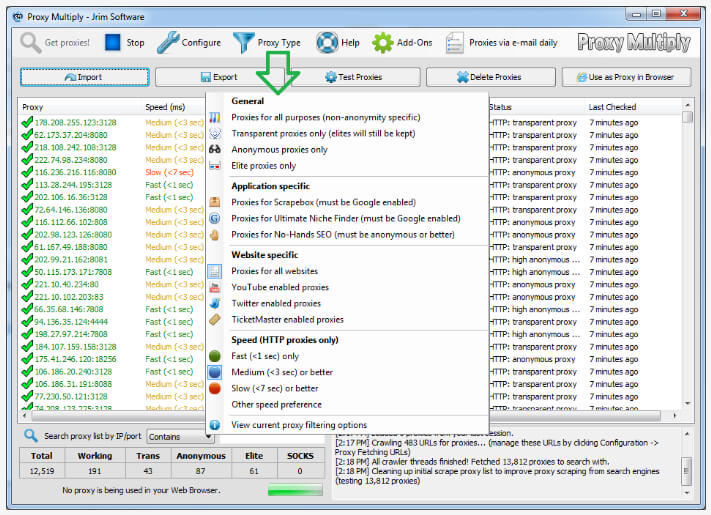Viewport: 711px width, 515px height.
Task: Select proxy row 202.106.16.36:3128
Action: (x=71, y=197)
